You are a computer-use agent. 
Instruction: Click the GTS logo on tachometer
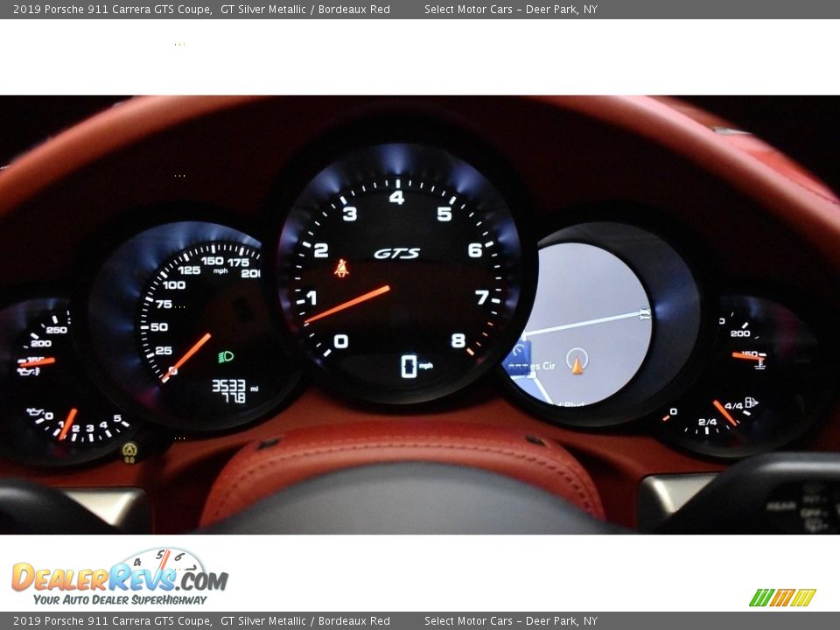pyautogui.click(x=396, y=253)
